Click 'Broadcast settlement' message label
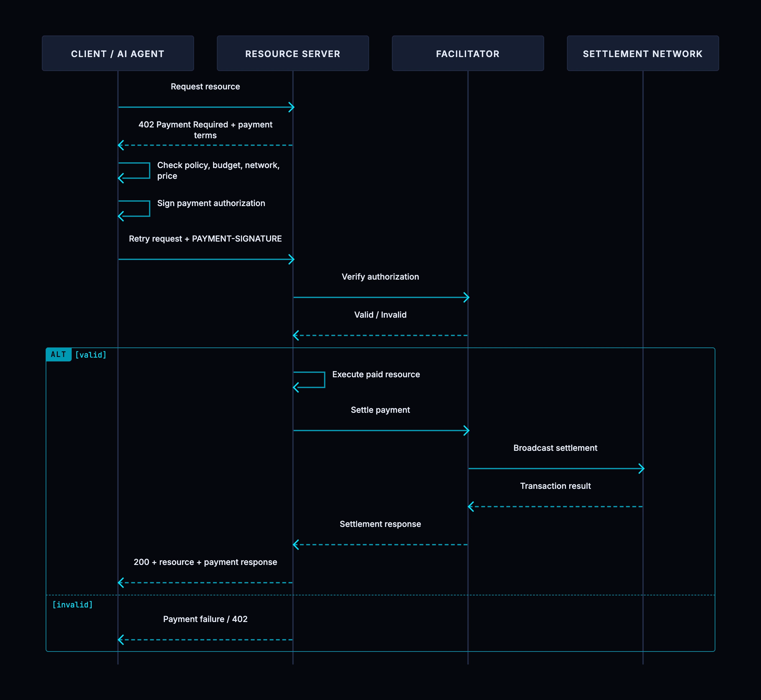Screen dimensions: 761x700 (555, 448)
